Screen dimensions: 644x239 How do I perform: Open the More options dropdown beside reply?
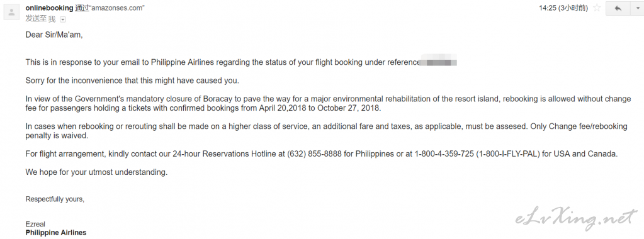(637, 8)
